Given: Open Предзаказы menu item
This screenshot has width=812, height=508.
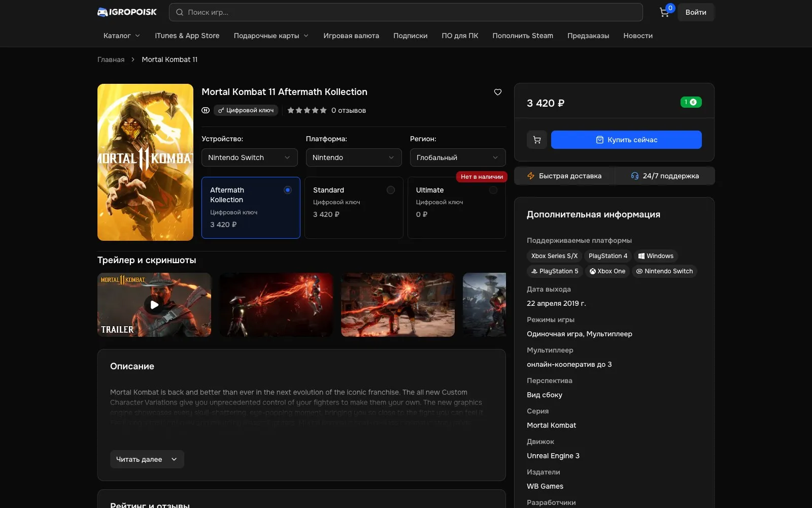Looking at the screenshot, I should [588, 36].
